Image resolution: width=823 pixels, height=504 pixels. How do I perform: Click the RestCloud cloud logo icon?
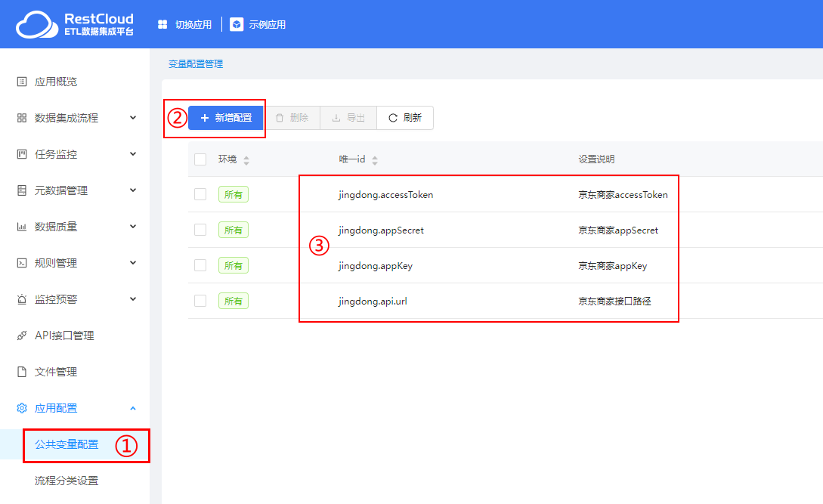(x=36, y=24)
